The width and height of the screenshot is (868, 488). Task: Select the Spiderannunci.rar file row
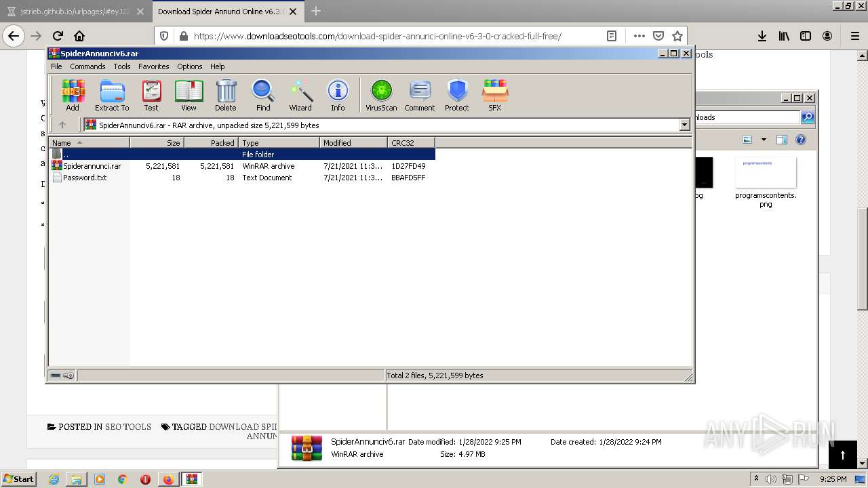[242, 166]
